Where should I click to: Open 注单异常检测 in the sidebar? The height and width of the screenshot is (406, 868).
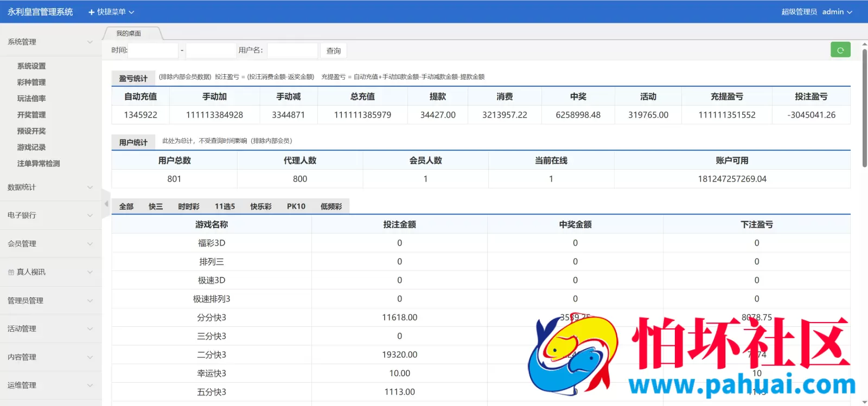click(39, 164)
